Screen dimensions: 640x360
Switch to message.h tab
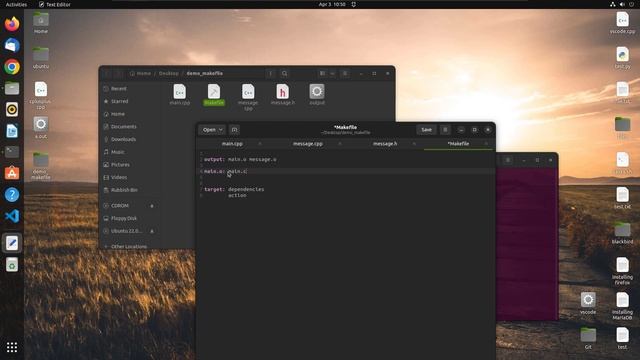(x=385, y=144)
